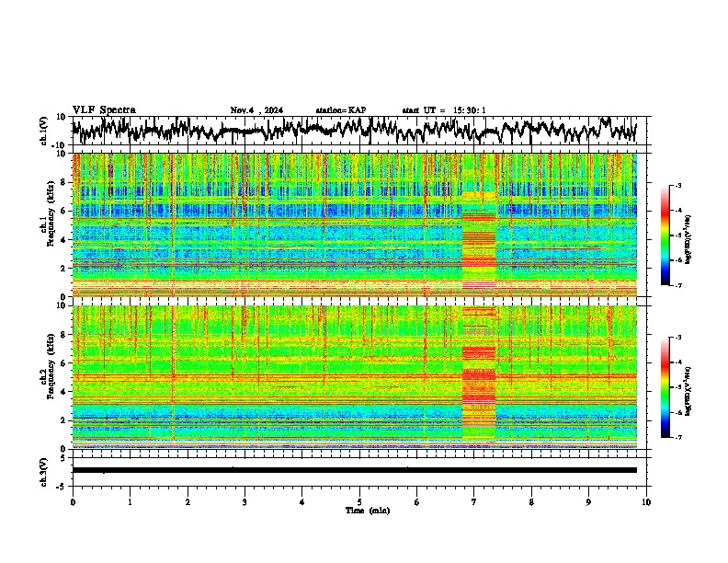
Task: Click the log(PSD) title beside ch.1 colorbar
Action: click(x=689, y=240)
